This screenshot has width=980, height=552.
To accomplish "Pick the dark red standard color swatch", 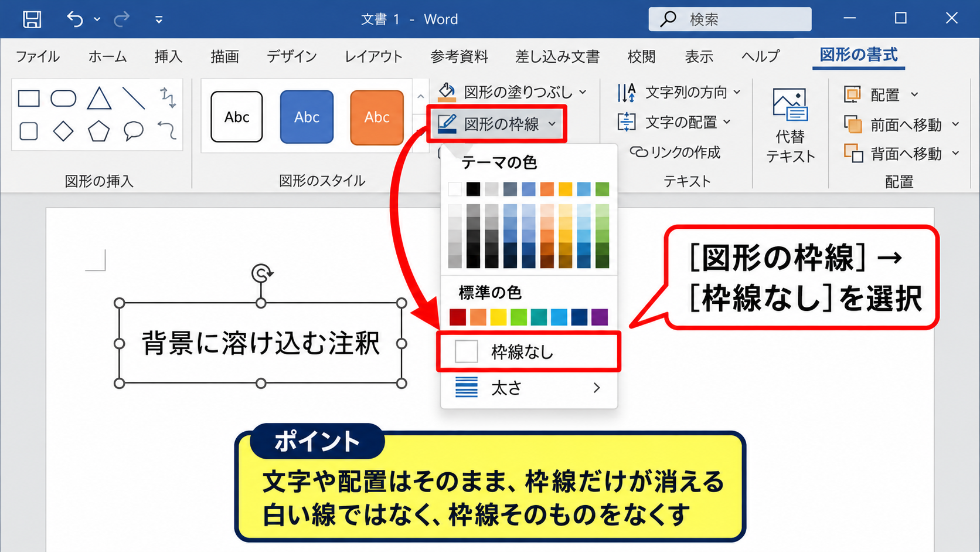I will [x=458, y=317].
